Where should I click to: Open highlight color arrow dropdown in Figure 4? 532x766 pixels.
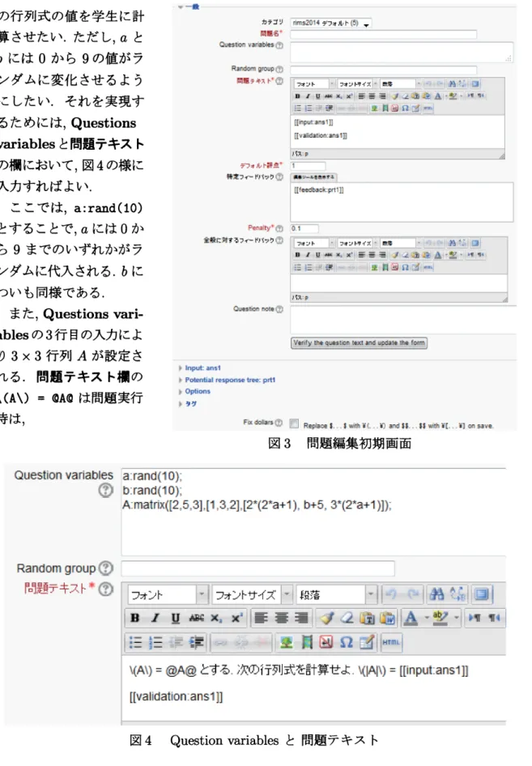(456, 618)
